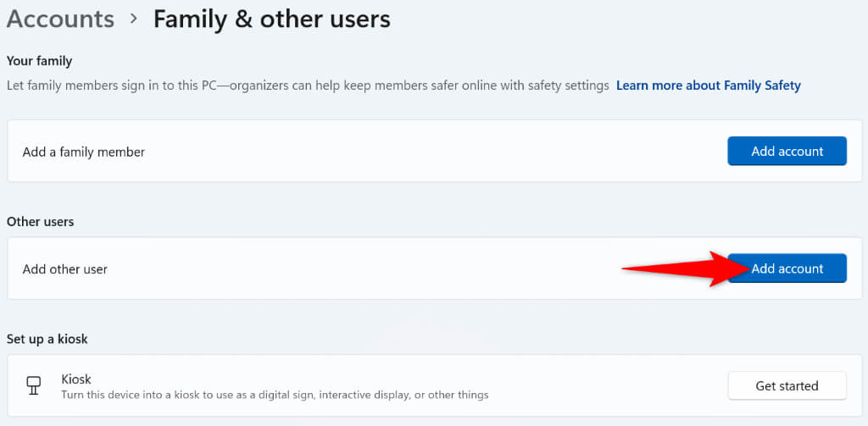Click blank space left of Get started

tap(610, 385)
